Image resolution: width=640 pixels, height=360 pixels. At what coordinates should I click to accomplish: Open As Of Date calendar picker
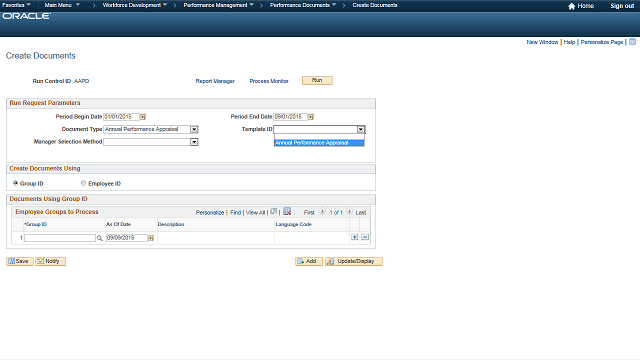151,238
